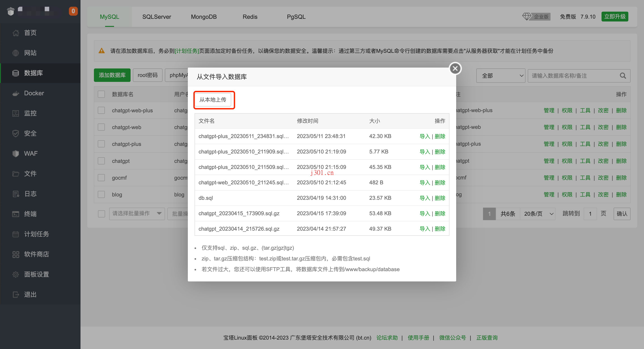Select the 安全 security section
The image size is (644, 349).
30,133
